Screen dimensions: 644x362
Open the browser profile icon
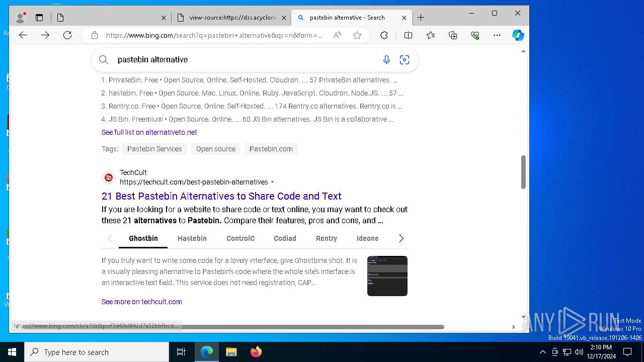coord(21,18)
